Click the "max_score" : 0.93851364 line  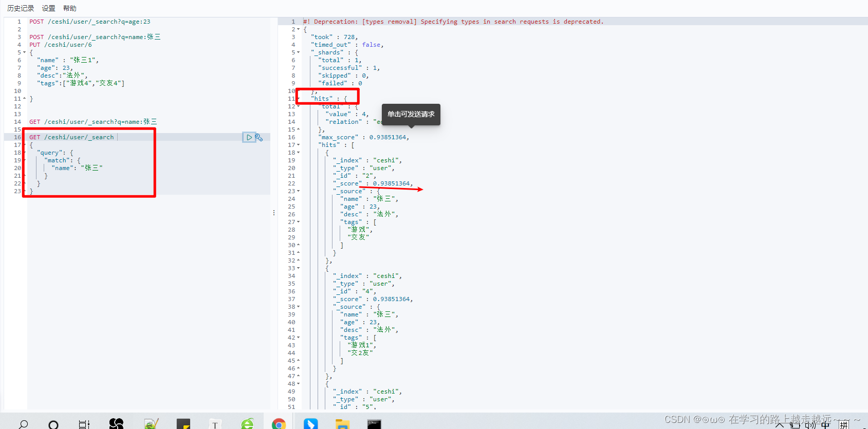point(364,137)
